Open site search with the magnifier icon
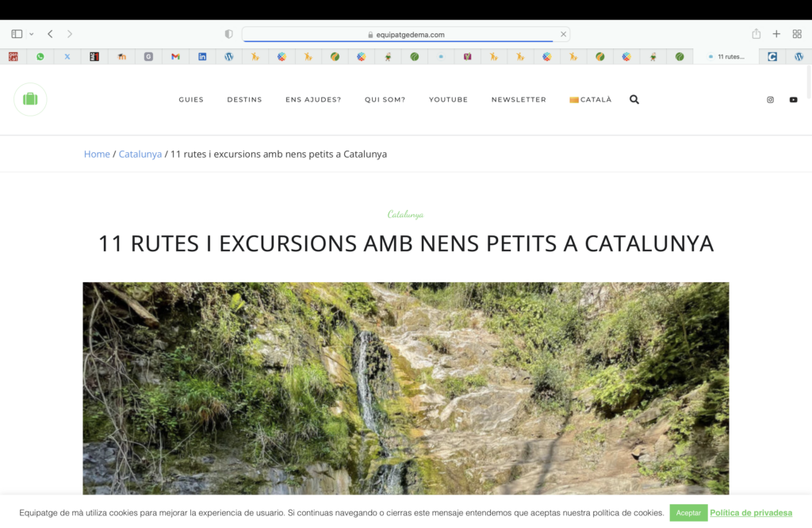The image size is (812, 528). click(634, 99)
